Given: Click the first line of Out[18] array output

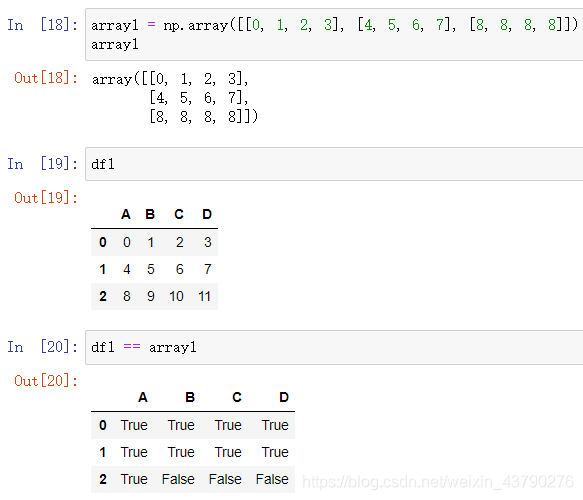Looking at the screenshot, I should [170, 79].
